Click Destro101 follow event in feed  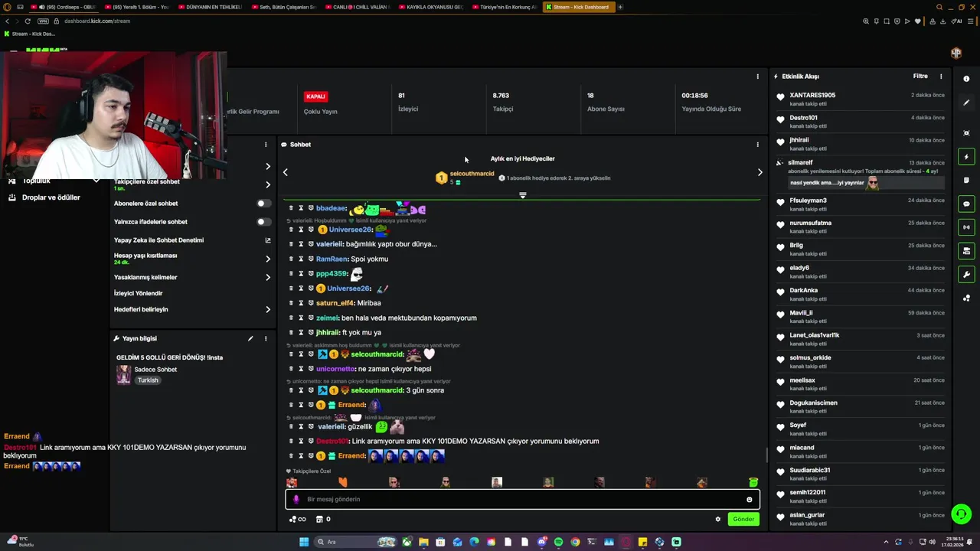(x=861, y=122)
